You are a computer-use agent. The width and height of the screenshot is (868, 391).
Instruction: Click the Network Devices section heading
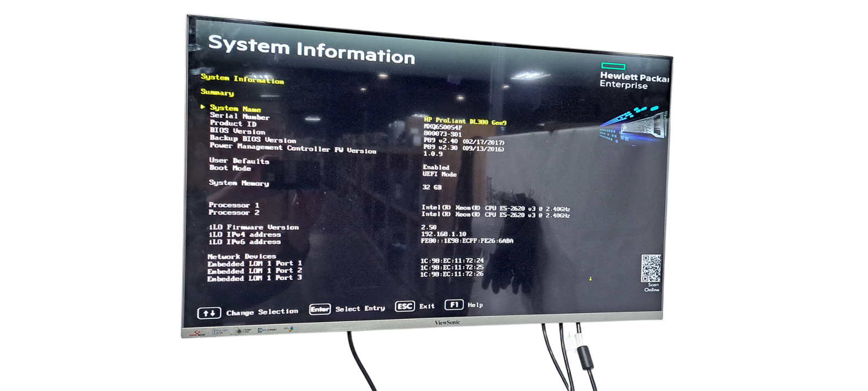click(241, 256)
